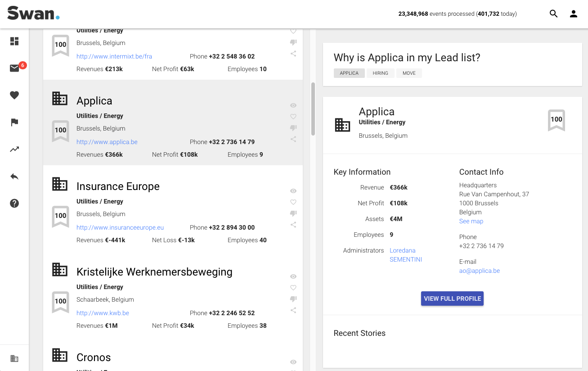Select the Kristelijke Werknemersbeweging company title

click(x=154, y=272)
